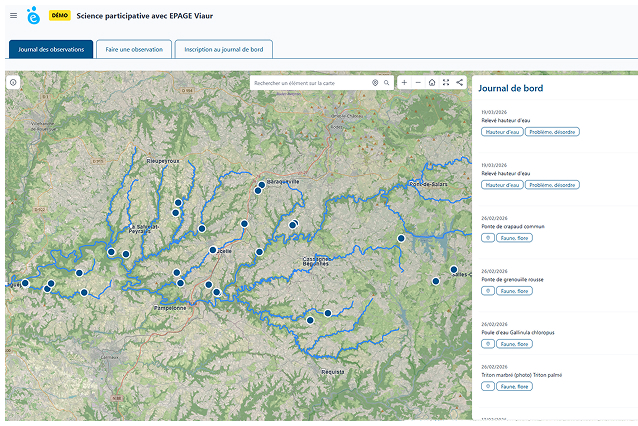Click the Baraqueville map label

(283, 181)
